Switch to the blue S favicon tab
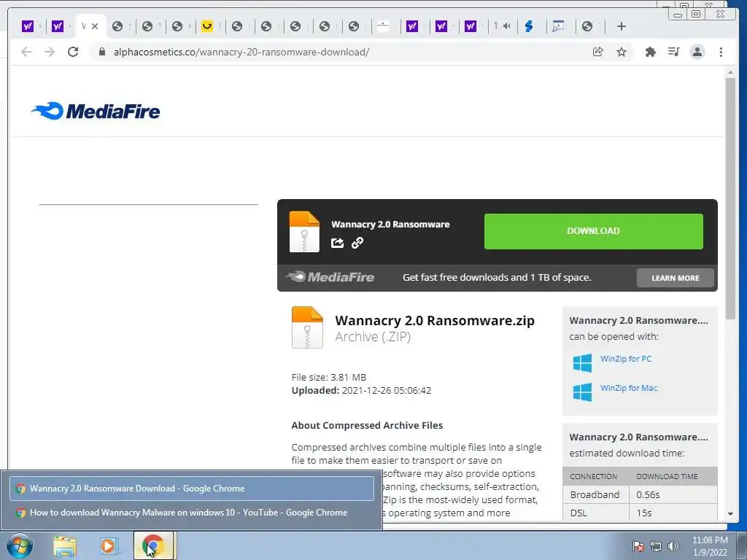Viewport: 747px width, 560px height. pyautogui.click(x=528, y=26)
